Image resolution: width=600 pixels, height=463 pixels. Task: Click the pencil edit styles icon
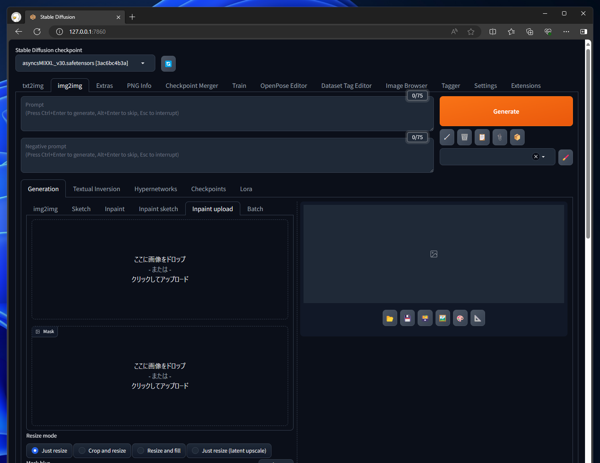click(x=566, y=157)
